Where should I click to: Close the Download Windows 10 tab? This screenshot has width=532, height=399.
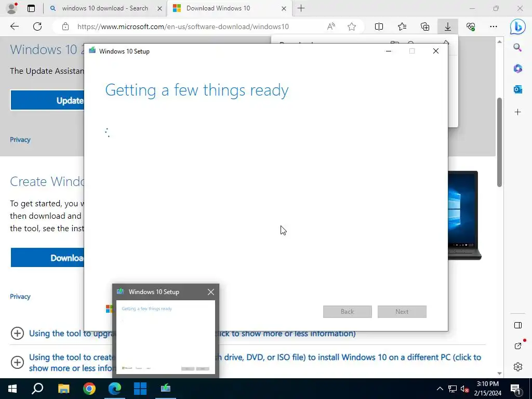pos(284,8)
